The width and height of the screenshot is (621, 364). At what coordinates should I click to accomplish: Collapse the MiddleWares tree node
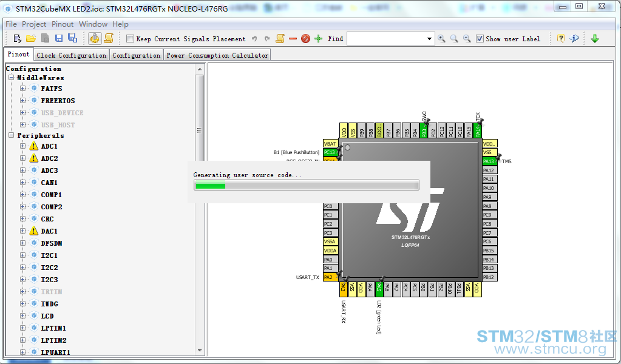pos(12,78)
